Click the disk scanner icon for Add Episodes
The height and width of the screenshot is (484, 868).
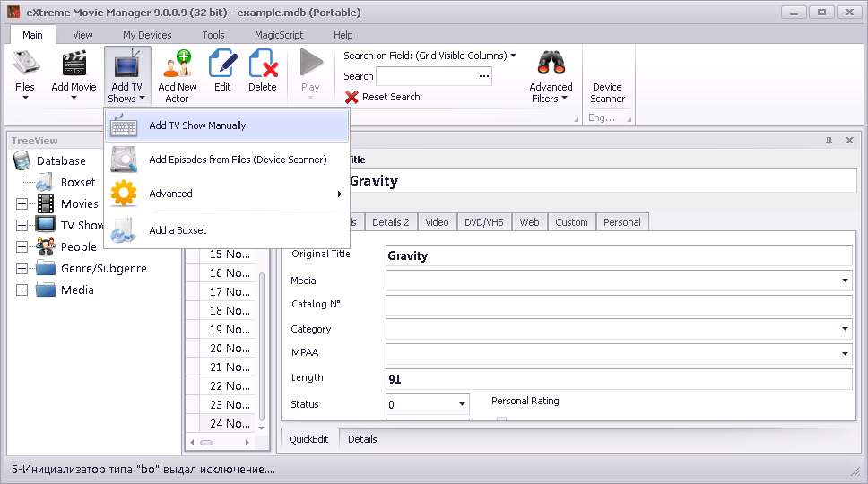(124, 160)
